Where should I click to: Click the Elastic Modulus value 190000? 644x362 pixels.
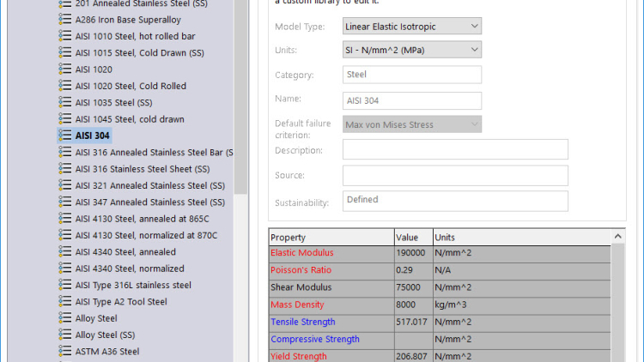point(410,253)
